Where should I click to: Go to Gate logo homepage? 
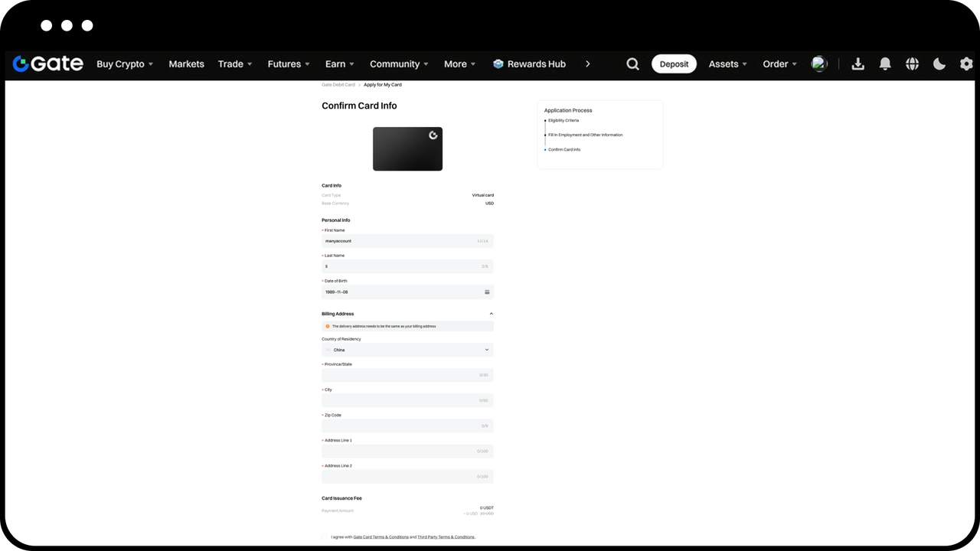[47, 64]
